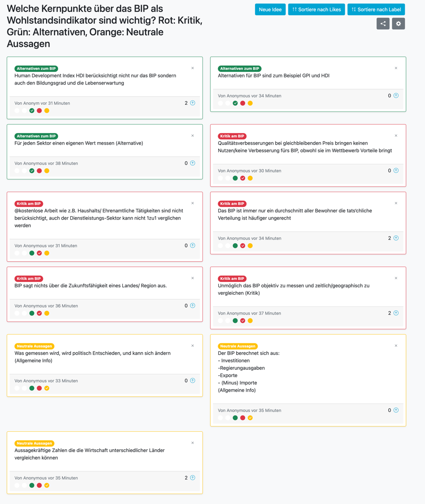Upvote 'Alternativen für BIP sind zum Beispiel' card
The height and width of the screenshot is (504, 425).
click(396, 95)
